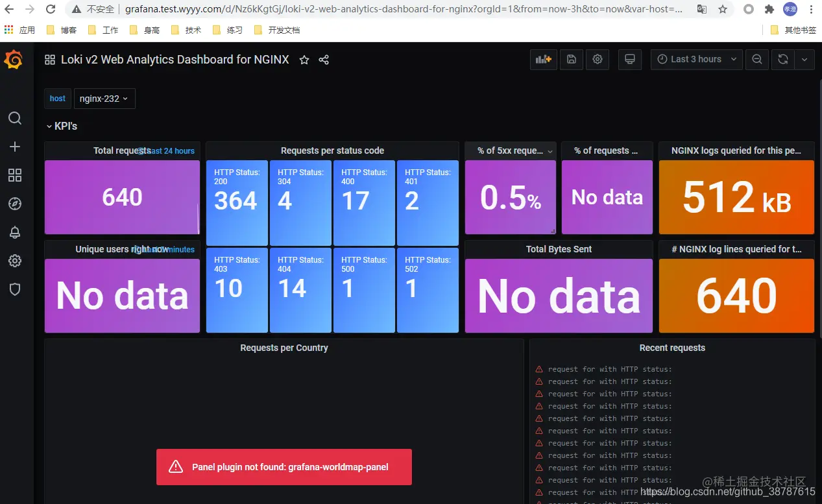
Task: Click the HTTP Status 200 tile
Action: (x=237, y=203)
